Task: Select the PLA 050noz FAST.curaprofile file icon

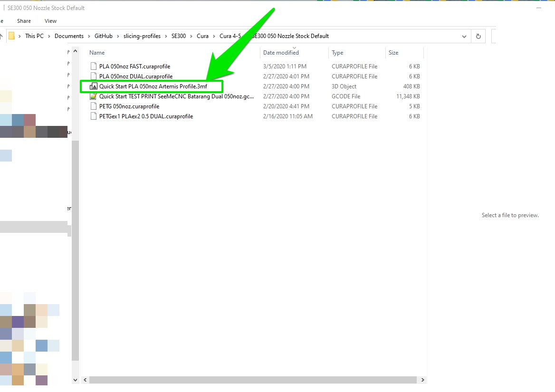Action: (93, 67)
